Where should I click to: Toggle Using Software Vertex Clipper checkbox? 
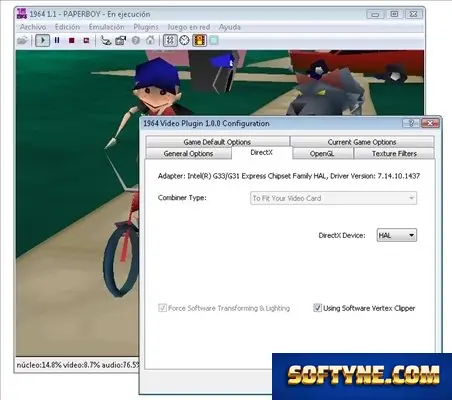317,308
